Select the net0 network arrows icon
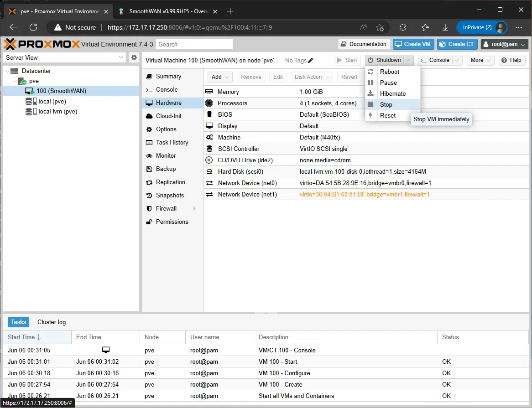 (209, 183)
